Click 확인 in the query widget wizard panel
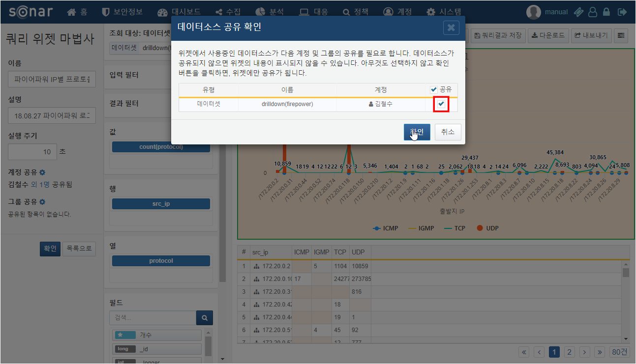This screenshot has width=636, height=364. point(50,249)
